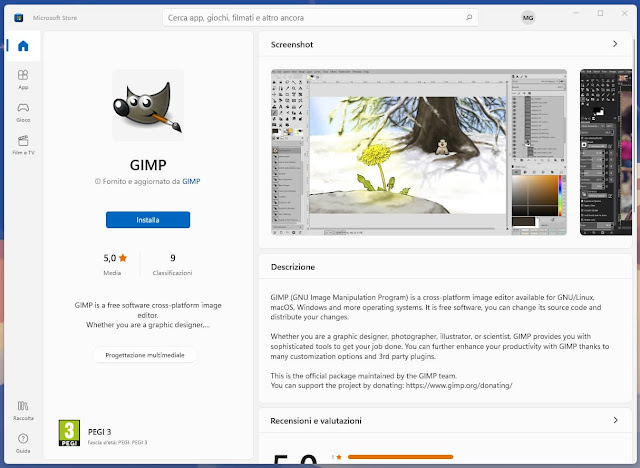Click the orange star next to 5,0
Screen dimensions: 640x468
[x=123, y=258]
